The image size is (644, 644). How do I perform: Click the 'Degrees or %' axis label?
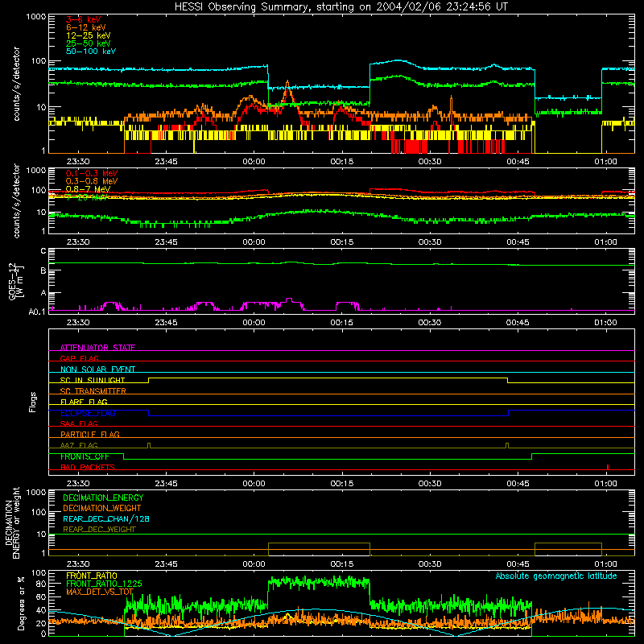click(x=21, y=603)
